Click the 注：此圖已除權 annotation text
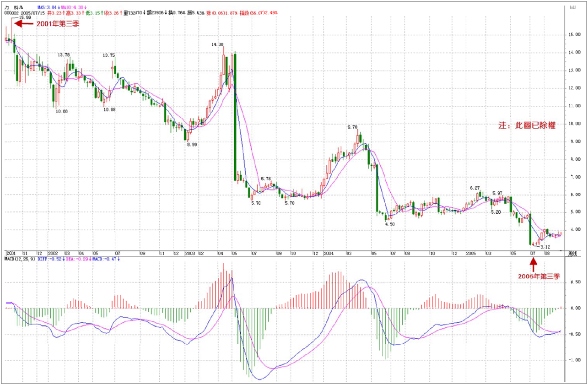 tap(527, 125)
